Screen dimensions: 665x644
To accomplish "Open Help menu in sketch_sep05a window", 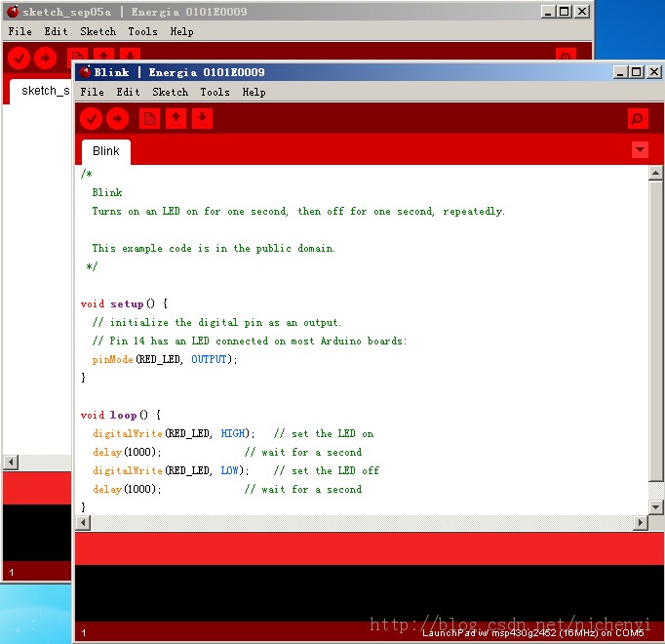I will pyautogui.click(x=181, y=31).
